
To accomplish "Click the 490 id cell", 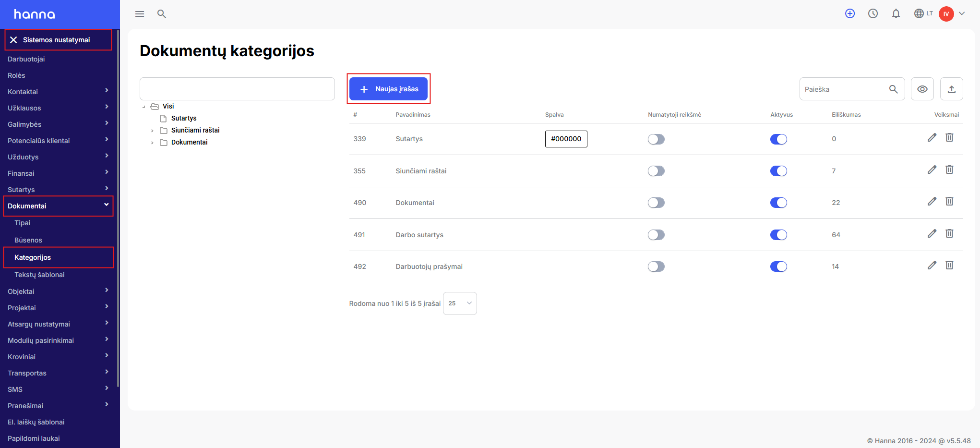I will point(359,203).
